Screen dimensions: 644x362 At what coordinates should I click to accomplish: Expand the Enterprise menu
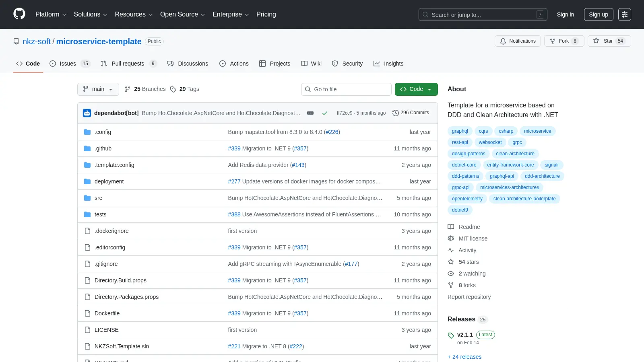[231, 14]
